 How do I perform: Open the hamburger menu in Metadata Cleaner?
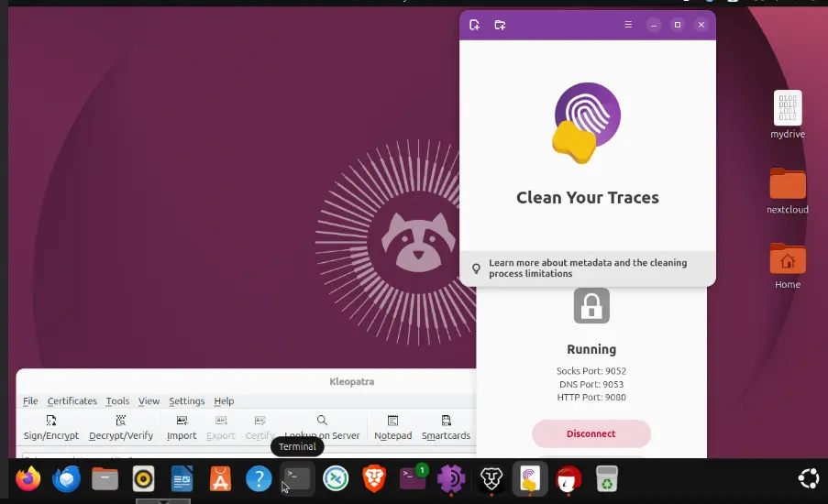click(x=628, y=24)
